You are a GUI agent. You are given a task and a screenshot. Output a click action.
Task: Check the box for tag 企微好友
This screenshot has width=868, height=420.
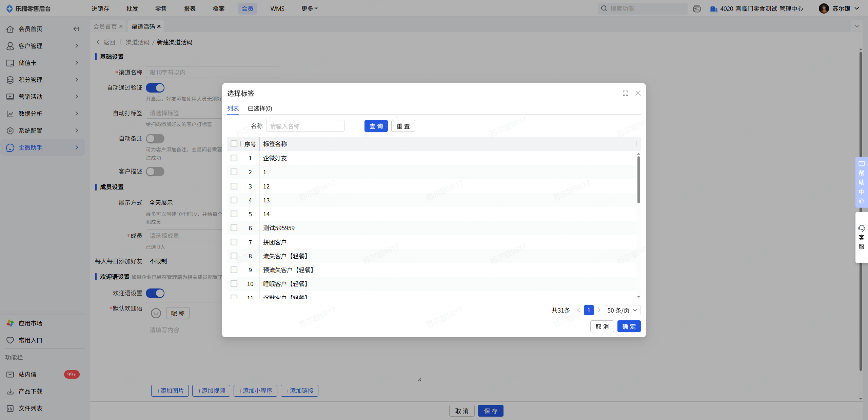pos(234,158)
